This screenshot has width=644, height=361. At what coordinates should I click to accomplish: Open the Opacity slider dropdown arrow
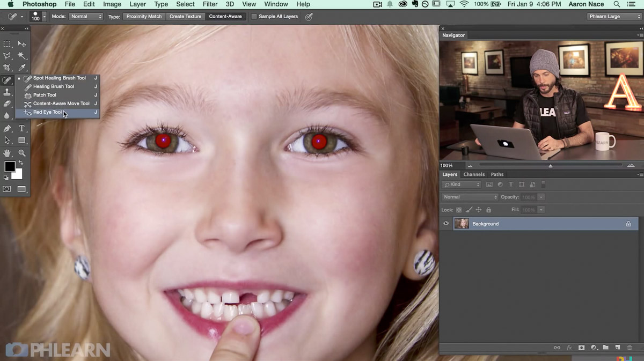540,197
